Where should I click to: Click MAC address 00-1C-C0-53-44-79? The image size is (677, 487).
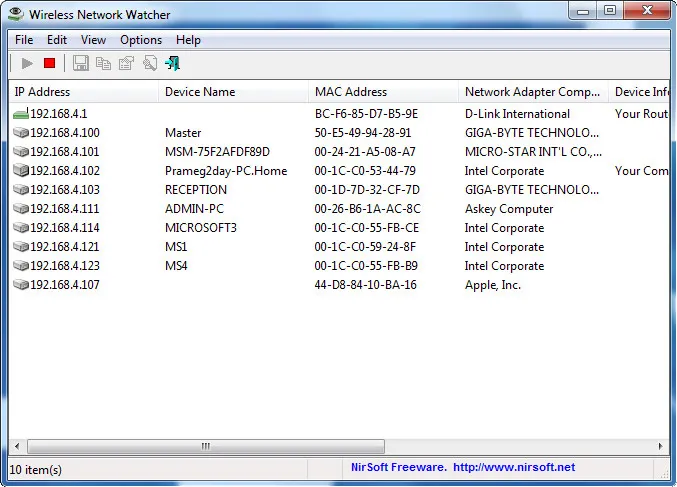pos(365,171)
